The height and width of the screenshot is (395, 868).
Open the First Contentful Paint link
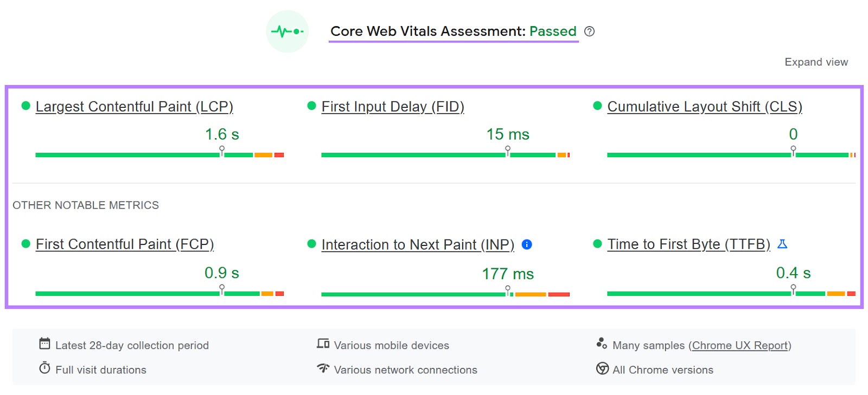[x=124, y=244]
